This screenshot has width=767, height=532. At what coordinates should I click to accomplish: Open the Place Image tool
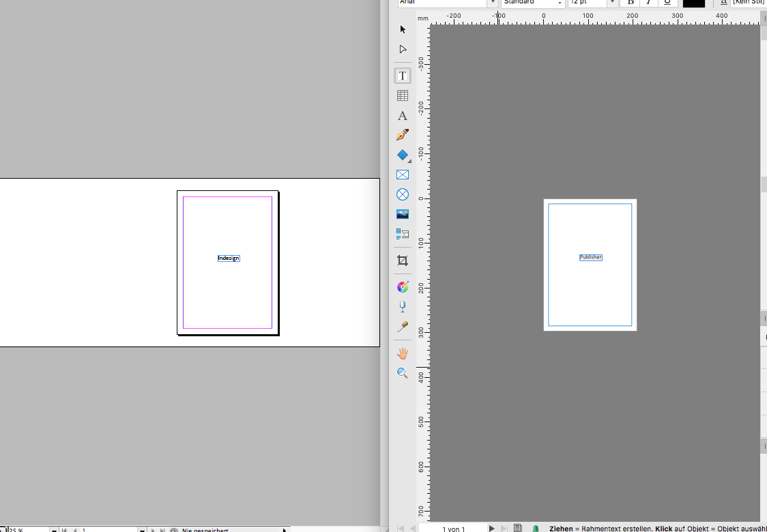[403, 214]
